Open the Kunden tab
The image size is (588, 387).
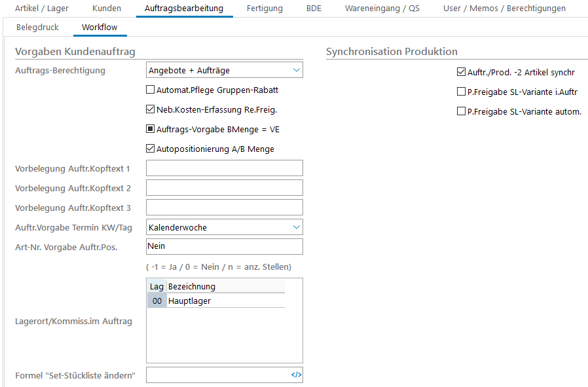coord(106,9)
